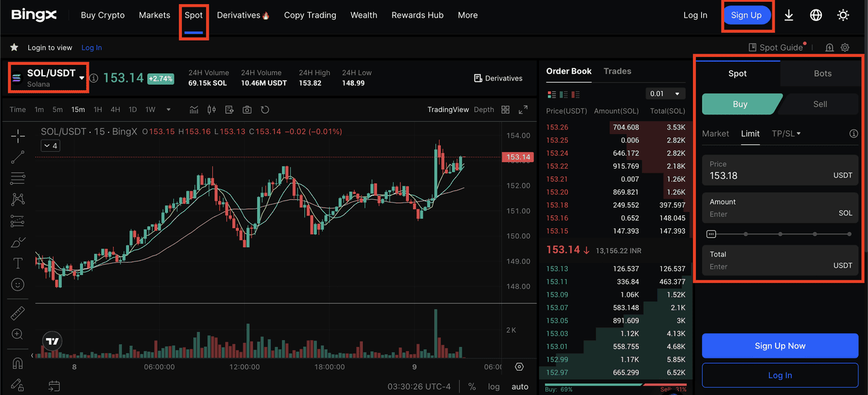Open the language globe icon
868x395 pixels.
pos(816,15)
